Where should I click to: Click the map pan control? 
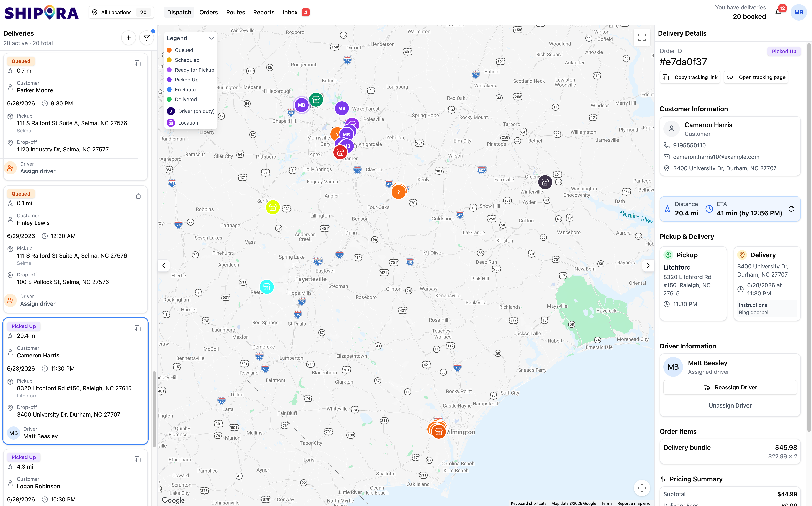[642, 488]
